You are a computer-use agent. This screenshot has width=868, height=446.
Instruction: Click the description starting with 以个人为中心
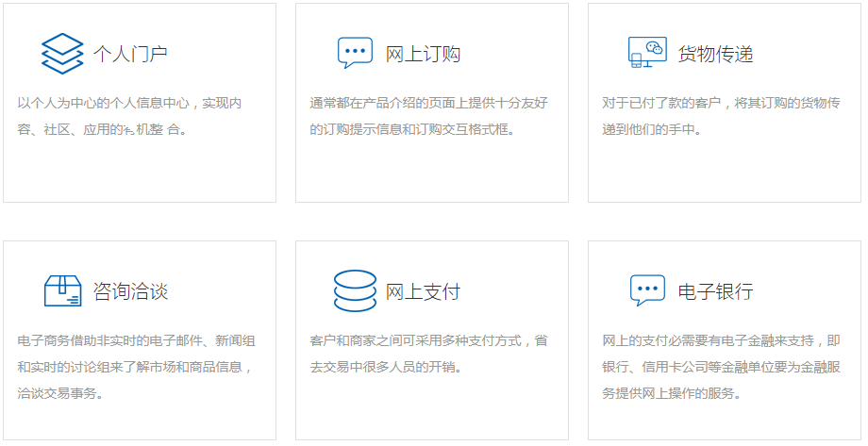pyautogui.click(x=130, y=116)
